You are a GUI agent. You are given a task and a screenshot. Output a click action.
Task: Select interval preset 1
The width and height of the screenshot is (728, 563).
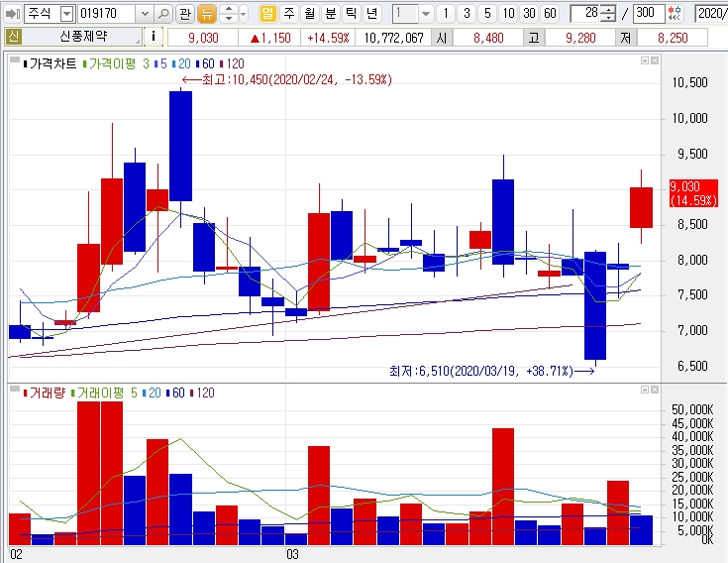click(446, 14)
